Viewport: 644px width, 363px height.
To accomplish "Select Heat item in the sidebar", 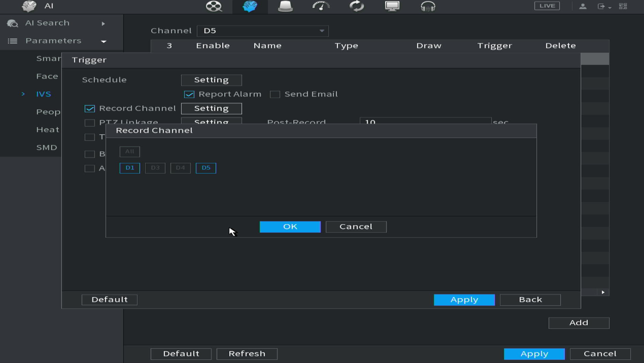I will click(47, 130).
